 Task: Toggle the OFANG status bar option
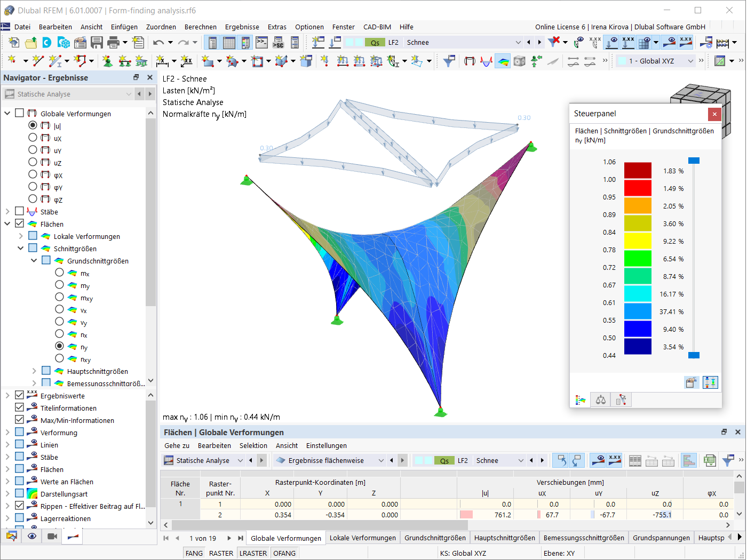point(284,553)
